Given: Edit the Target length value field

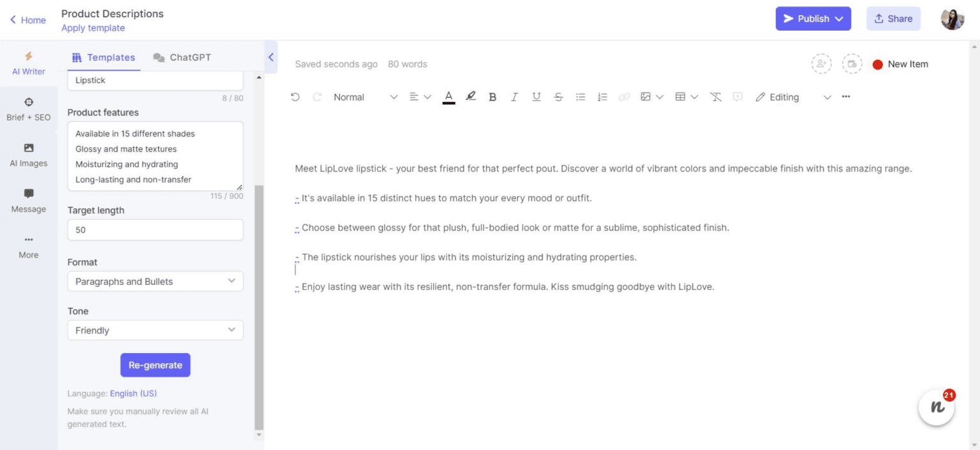Looking at the screenshot, I should [155, 229].
